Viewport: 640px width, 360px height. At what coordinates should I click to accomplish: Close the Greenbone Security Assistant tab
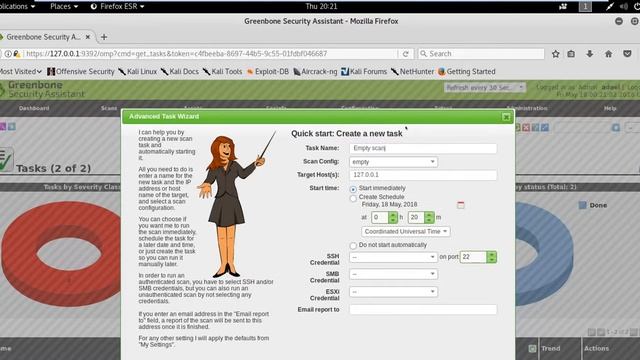point(87,37)
